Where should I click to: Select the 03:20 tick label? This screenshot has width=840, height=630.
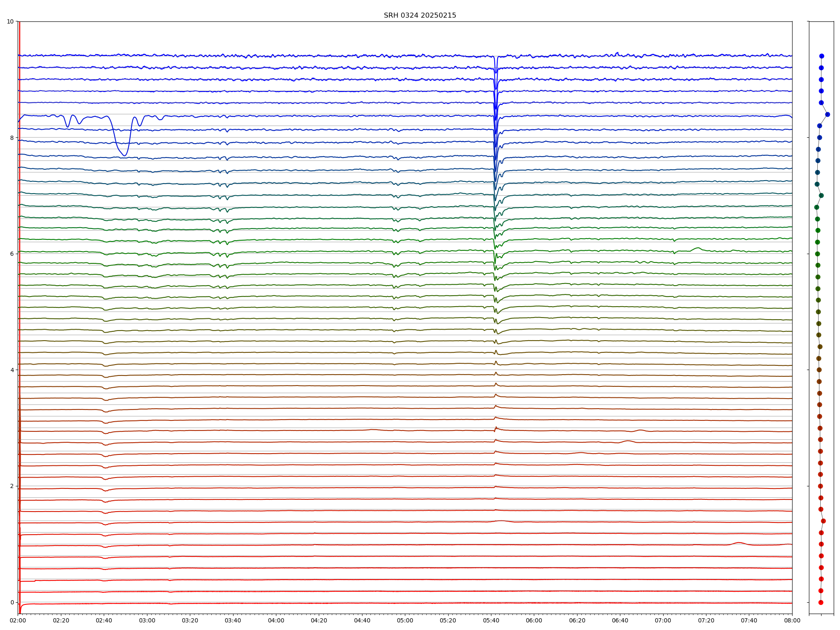[x=190, y=620]
